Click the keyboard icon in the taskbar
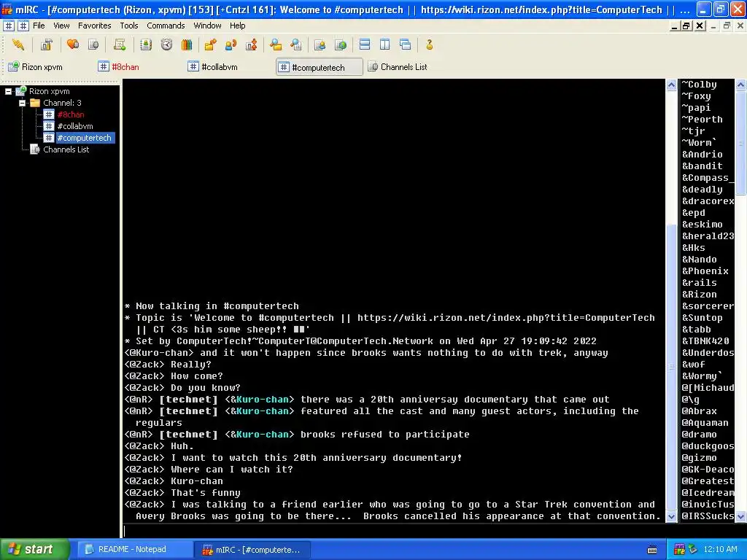The image size is (747, 560). click(652, 550)
